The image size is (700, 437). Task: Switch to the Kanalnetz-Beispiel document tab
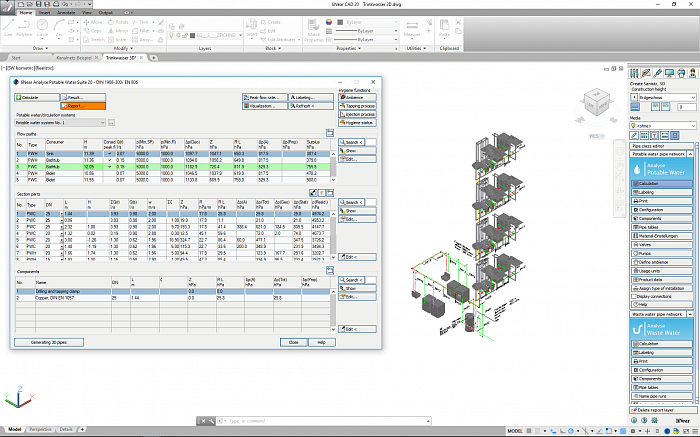[x=74, y=58]
